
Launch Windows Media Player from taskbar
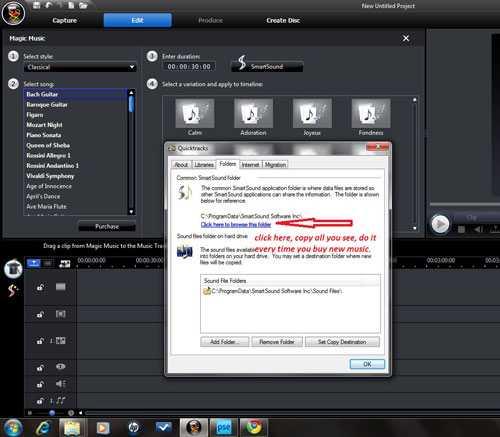[x=102, y=428]
